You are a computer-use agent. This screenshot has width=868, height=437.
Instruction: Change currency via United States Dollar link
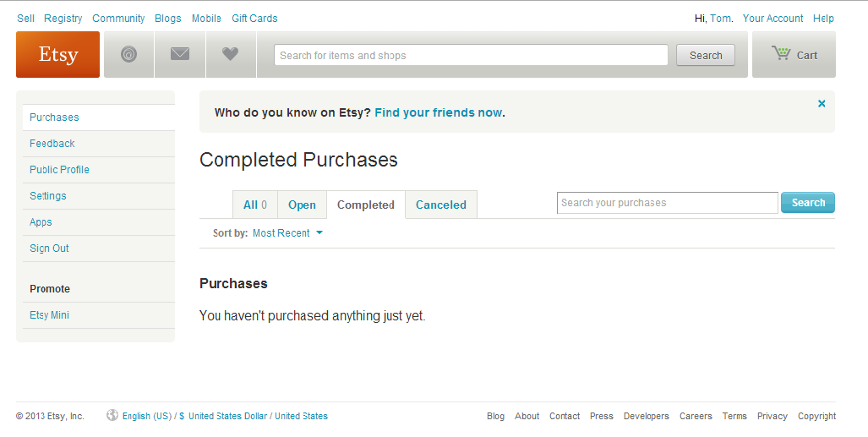coord(227,416)
